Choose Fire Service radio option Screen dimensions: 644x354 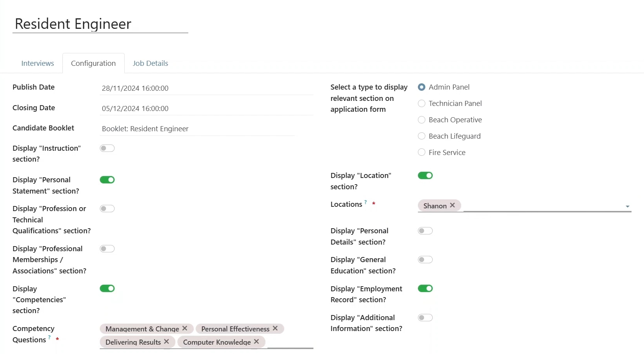click(421, 153)
